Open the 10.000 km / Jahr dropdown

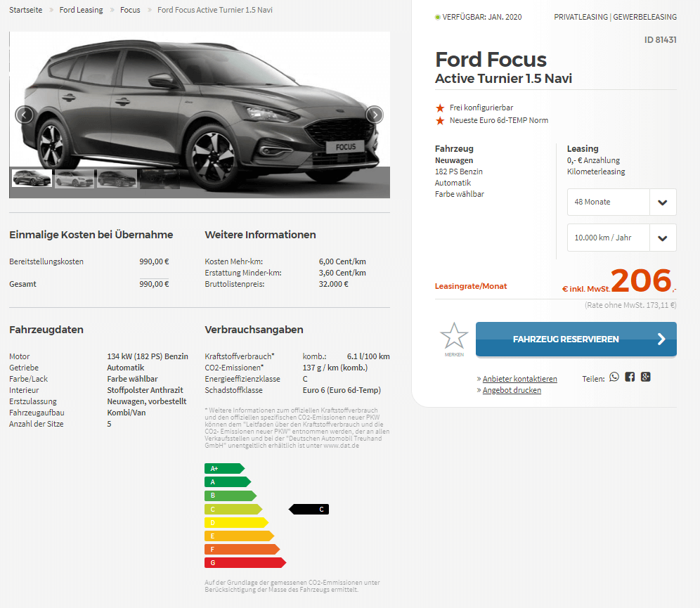(x=621, y=238)
